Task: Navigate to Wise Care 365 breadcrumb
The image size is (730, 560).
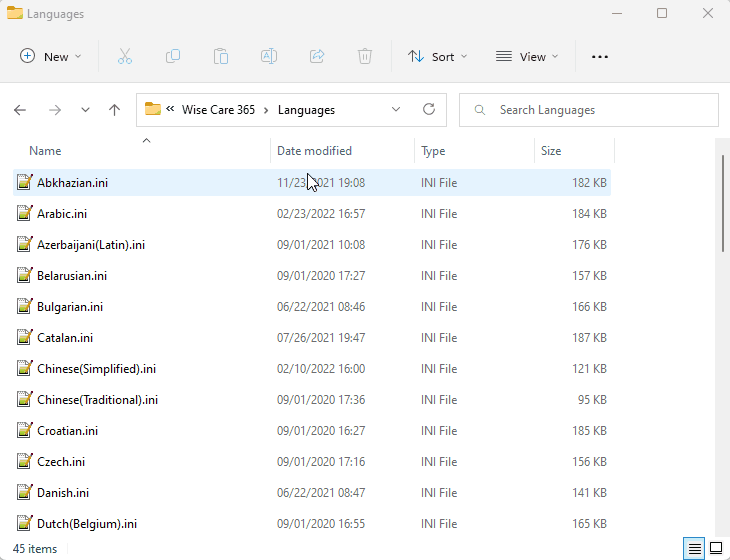Action: 218,110
